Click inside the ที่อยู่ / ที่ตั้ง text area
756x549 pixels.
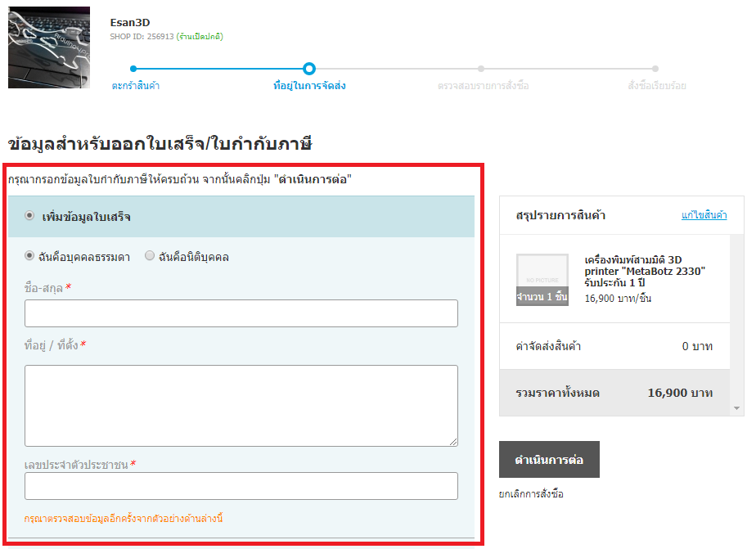241,405
